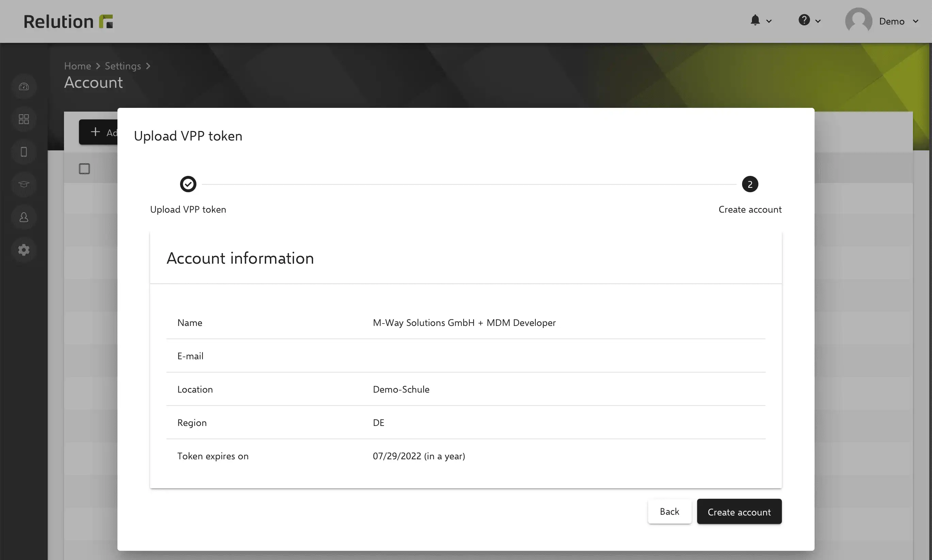The width and height of the screenshot is (932, 560).
Task: Select step 2 Create account circle
Action: pyautogui.click(x=750, y=184)
